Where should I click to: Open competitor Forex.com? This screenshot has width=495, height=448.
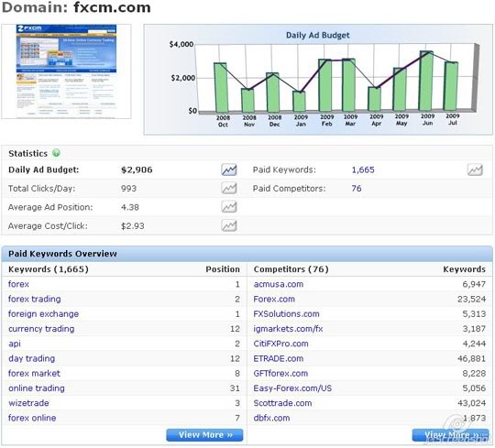[274, 299]
